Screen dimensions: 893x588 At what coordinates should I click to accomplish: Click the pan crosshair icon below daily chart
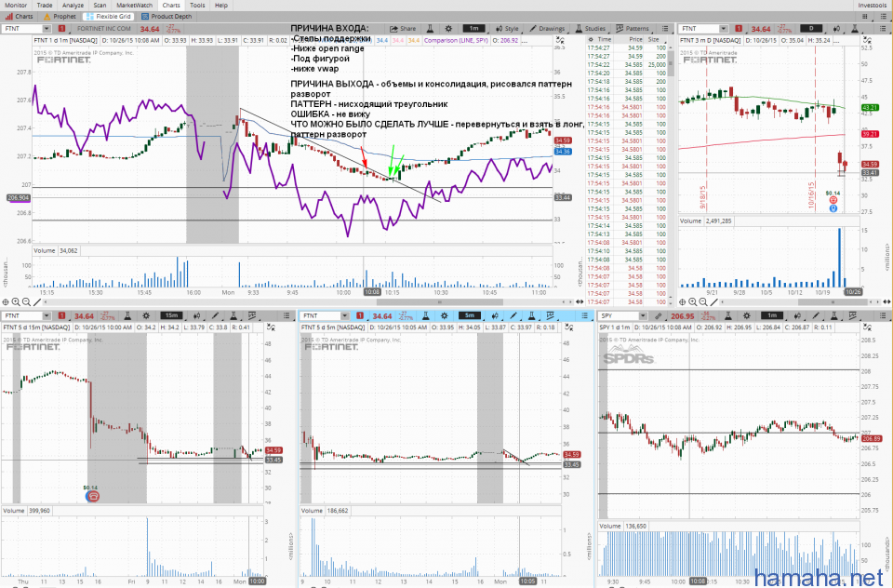682,302
